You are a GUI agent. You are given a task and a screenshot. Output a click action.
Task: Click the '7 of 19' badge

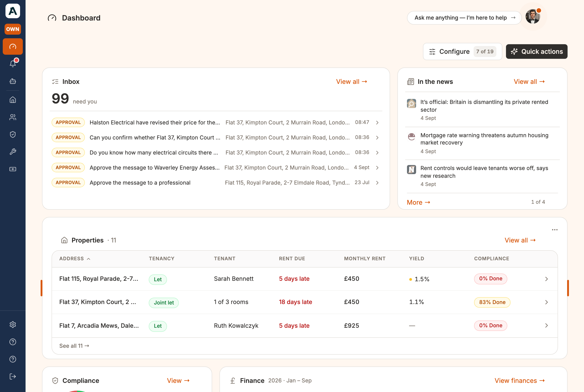point(485,52)
